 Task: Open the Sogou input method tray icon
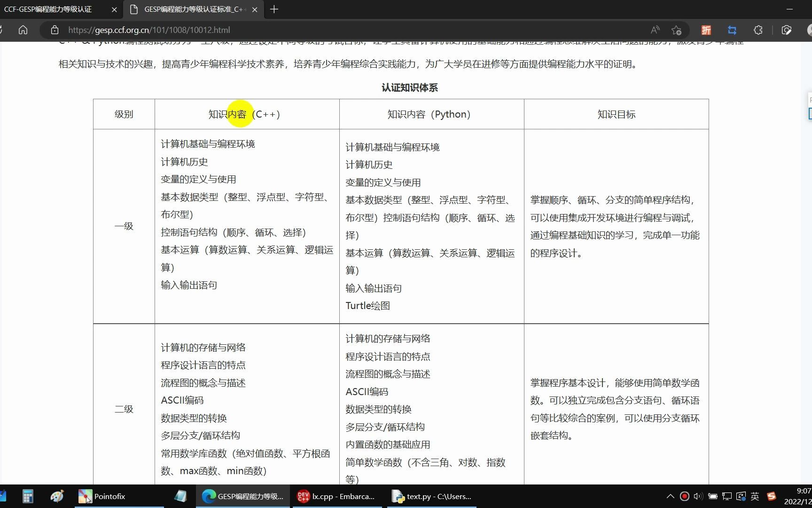coord(771,496)
